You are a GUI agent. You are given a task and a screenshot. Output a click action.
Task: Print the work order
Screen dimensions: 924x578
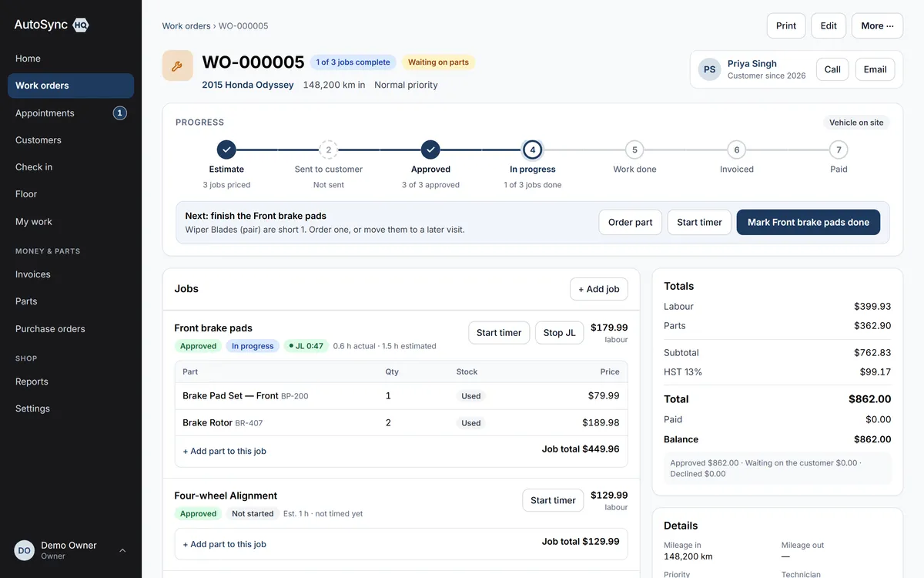pos(786,25)
